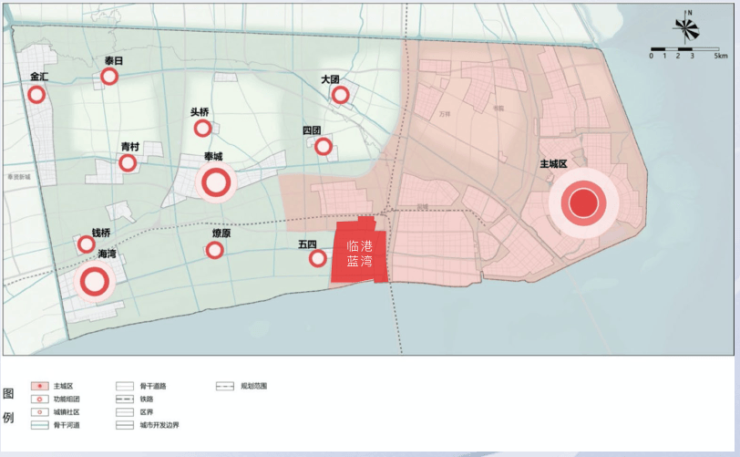Click the 钱桥 map label
Viewport: 740px width, 457px height.
click(x=101, y=233)
